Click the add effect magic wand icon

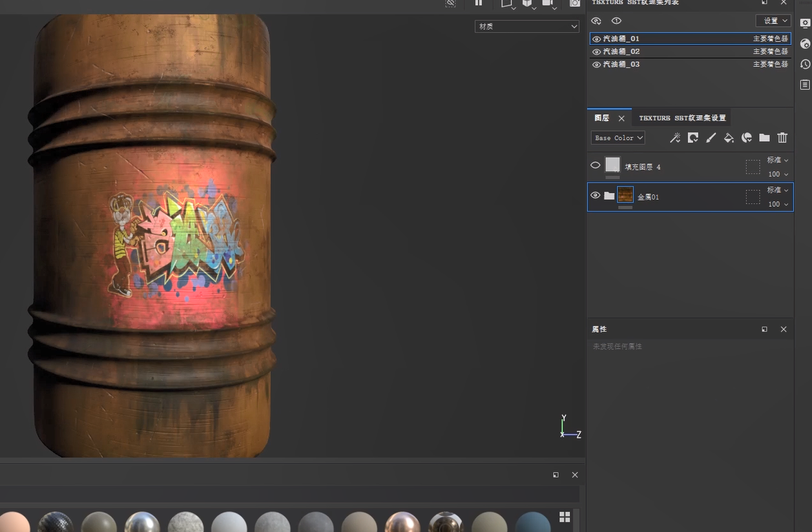point(675,138)
